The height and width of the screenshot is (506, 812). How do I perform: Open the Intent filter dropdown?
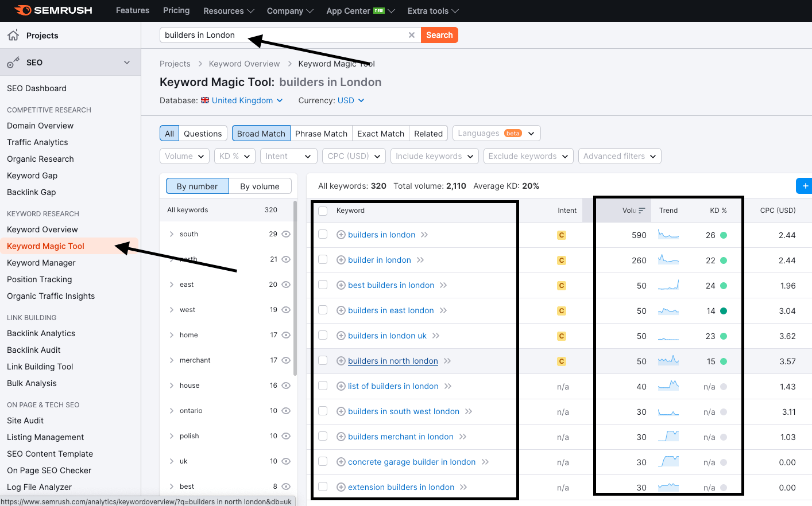289,156
